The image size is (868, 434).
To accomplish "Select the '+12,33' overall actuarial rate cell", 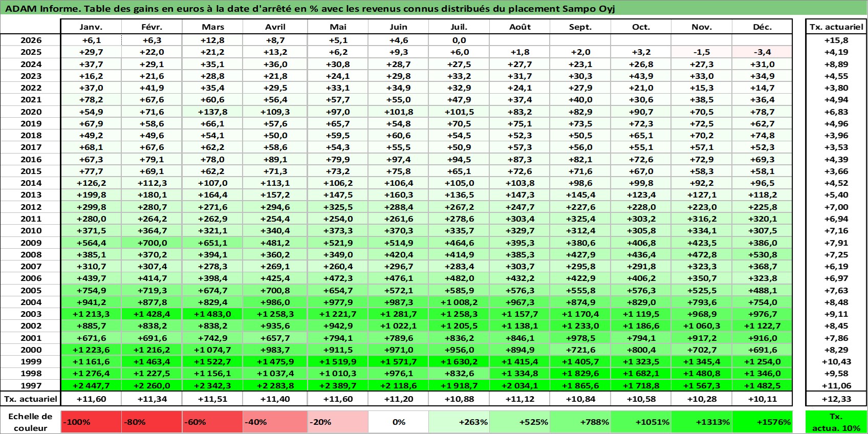I will coord(836,399).
